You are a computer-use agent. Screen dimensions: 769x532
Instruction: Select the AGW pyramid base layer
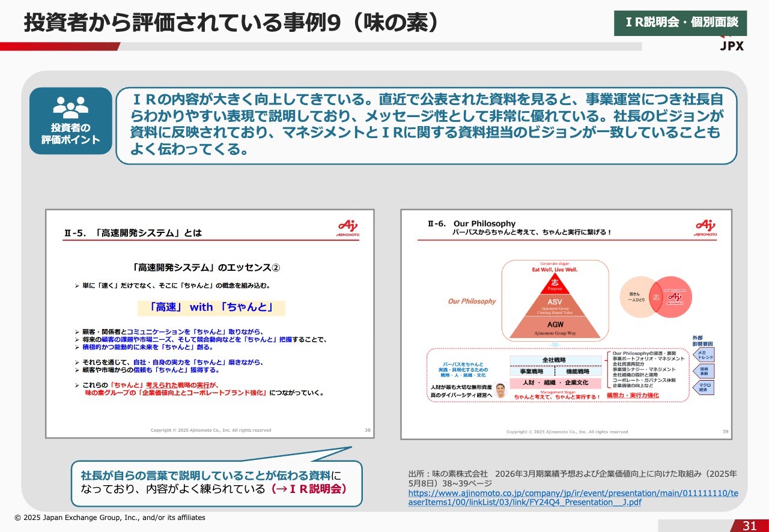pyautogui.click(x=555, y=327)
